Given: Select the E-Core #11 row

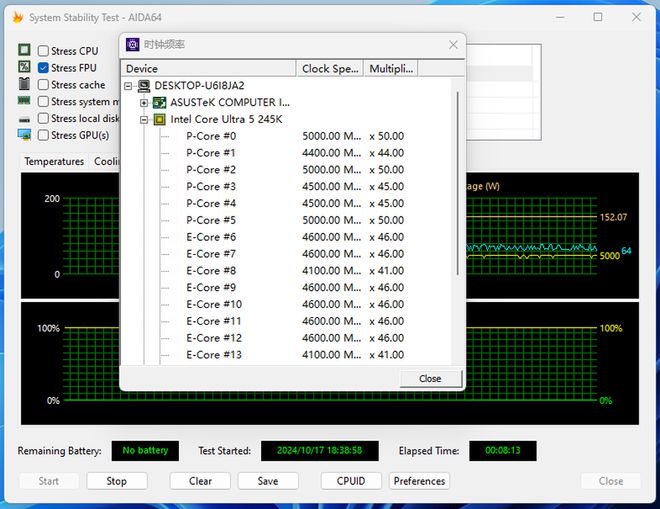Looking at the screenshot, I should point(286,321).
